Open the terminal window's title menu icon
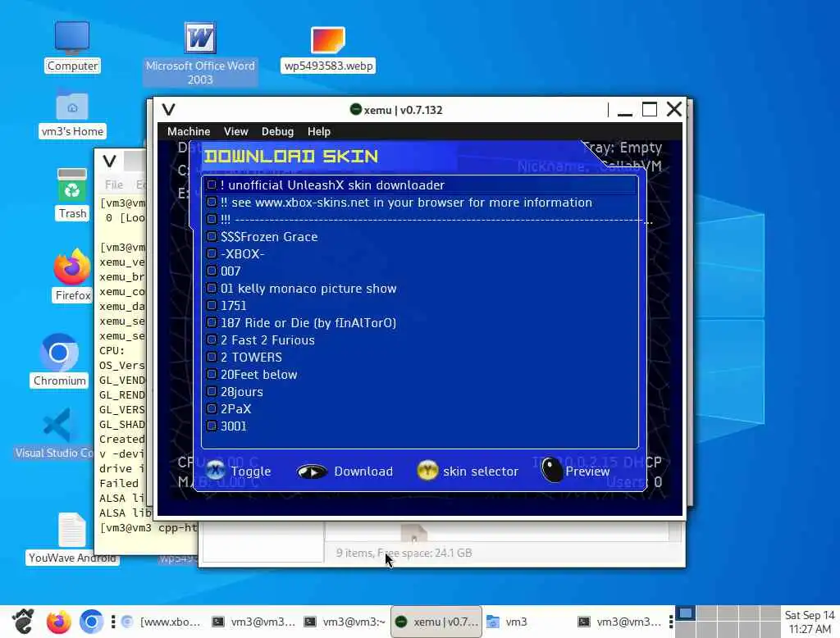The width and height of the screenshot is (840, 638). coord(109,161)
